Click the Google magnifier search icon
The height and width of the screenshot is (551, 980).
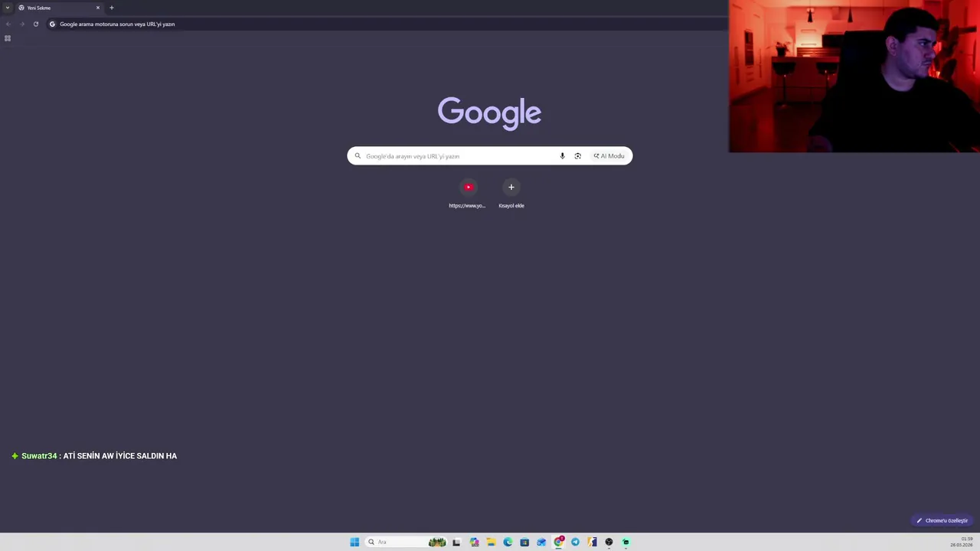coord(358,156)
